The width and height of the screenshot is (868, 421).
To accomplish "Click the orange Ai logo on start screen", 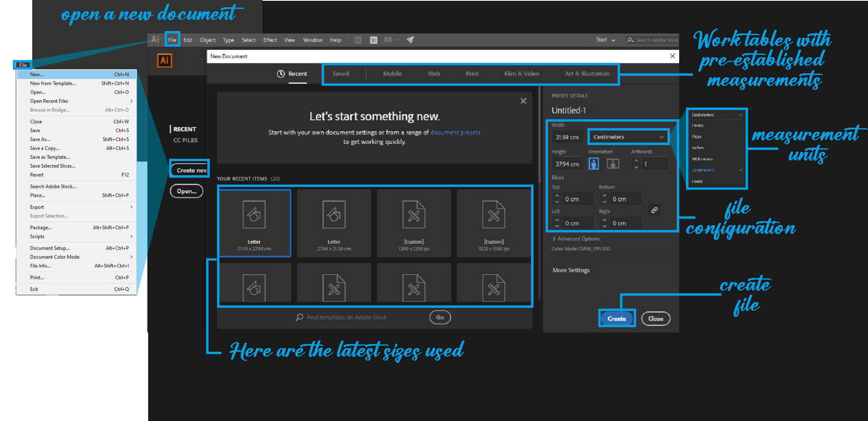I will point(164,60).
